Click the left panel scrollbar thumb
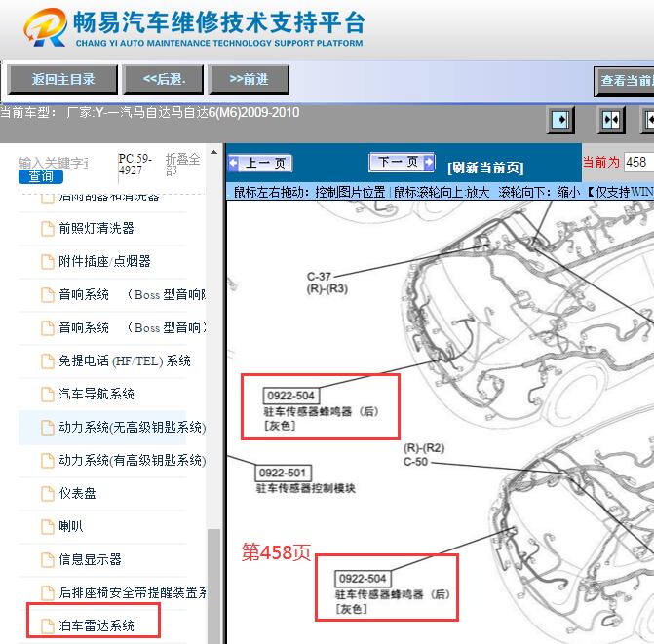The height and width of the screenshot is (644, 654). point(214,587)
